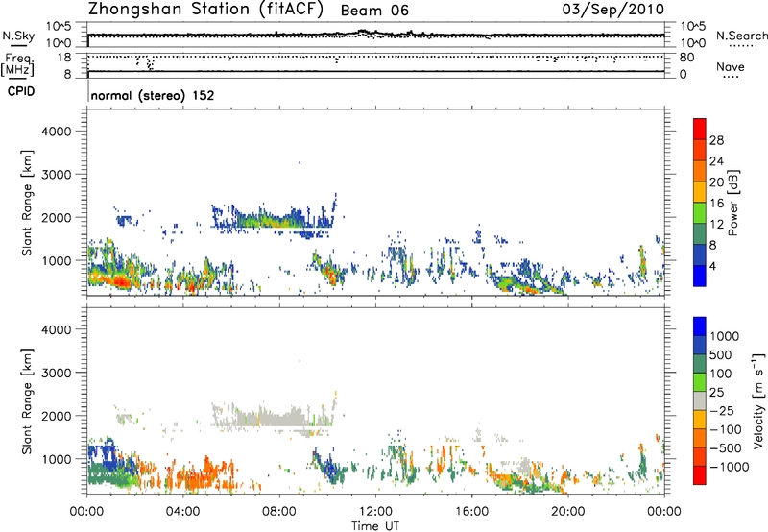Click the 04:00 time axis tick
Screen dimensions: 768x532
click(183, 512)
